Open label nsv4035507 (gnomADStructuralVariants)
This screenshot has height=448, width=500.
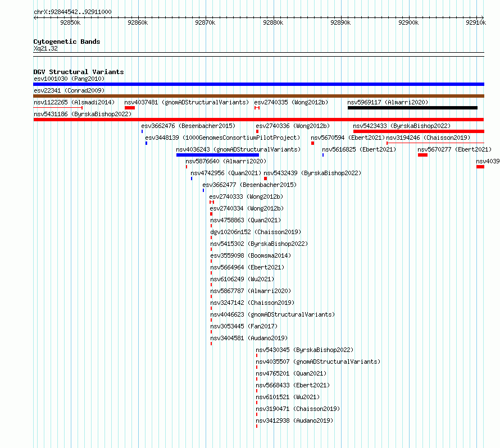(x=318, y=362)
